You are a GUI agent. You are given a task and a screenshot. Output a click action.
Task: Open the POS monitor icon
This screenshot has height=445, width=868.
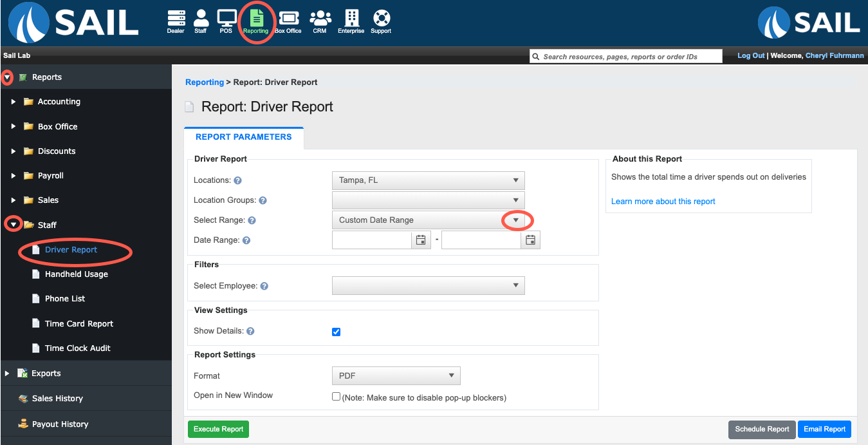pos(226,21)
